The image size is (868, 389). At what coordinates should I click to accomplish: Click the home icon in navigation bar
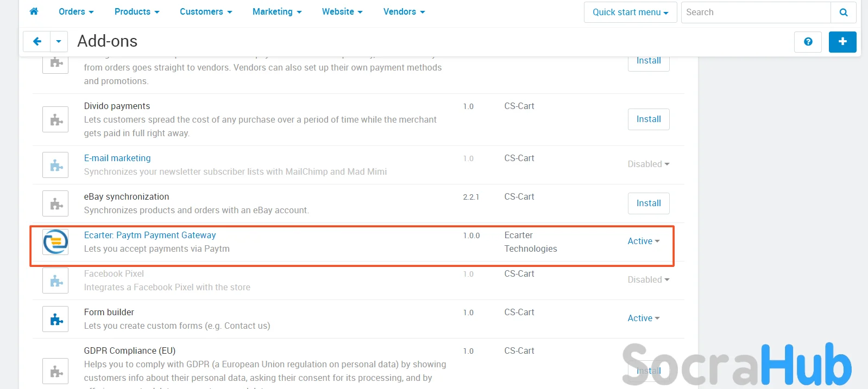coord(34,11)
